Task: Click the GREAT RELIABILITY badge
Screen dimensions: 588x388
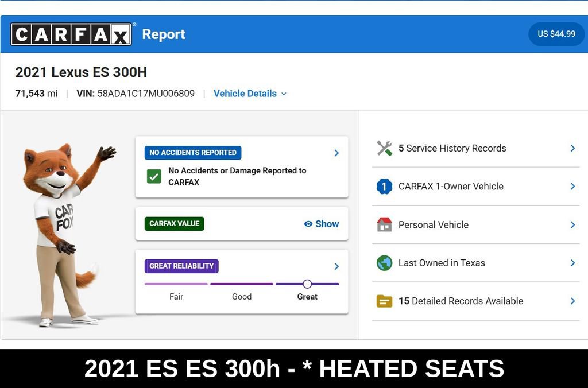Action: pos(181,266)
